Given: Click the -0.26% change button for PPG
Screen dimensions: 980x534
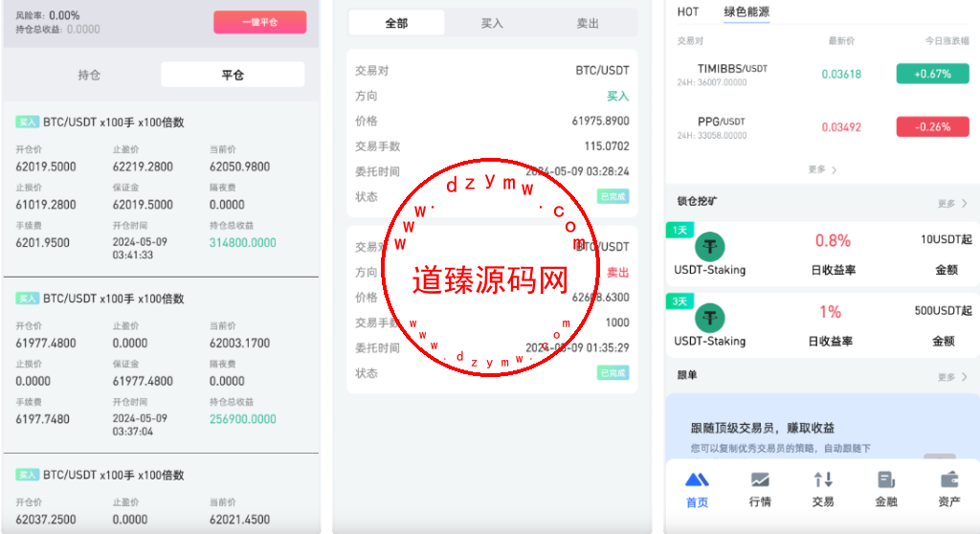Looking at the screenshot, I should [932, 127].
